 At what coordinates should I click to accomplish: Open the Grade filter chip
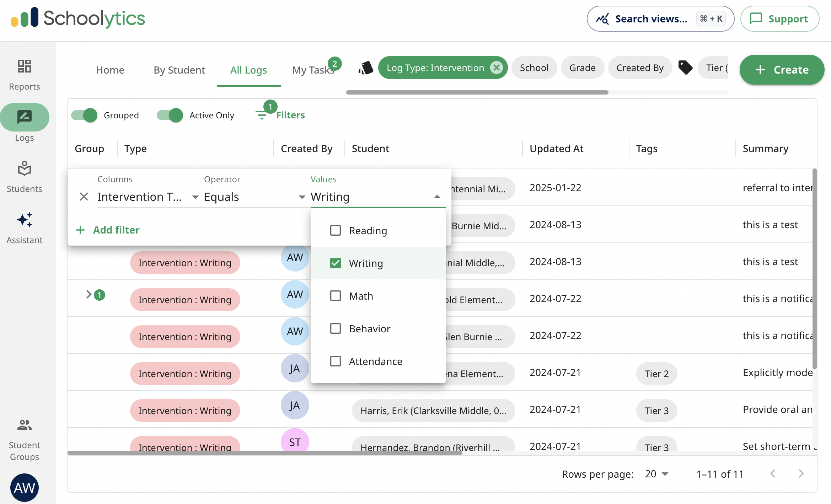click(583, 68)
